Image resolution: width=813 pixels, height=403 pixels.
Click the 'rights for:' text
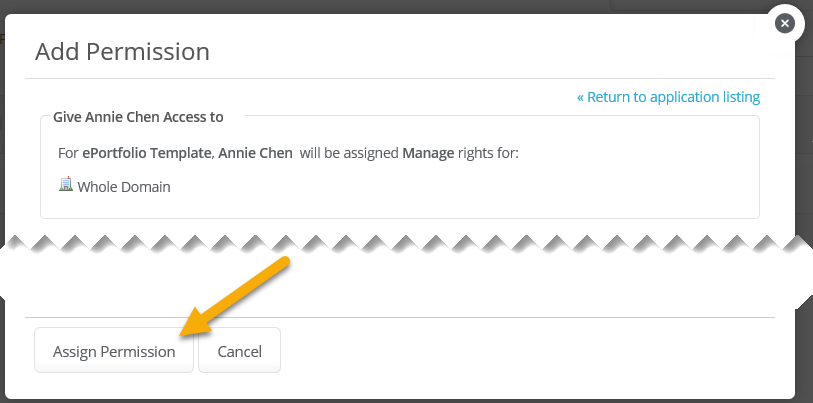[x=488, y=153]
